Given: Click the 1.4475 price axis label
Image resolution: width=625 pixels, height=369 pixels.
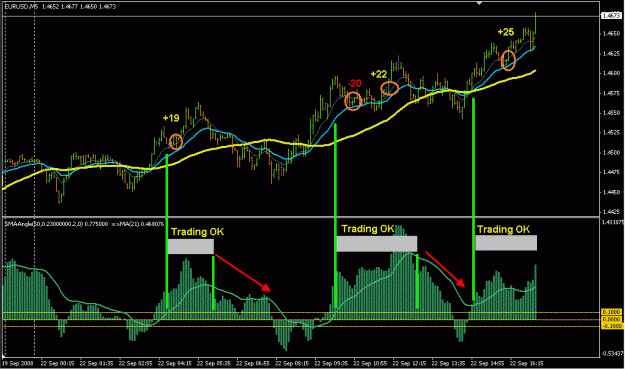Looking at the screenshot, I should (x=611, y=172).
